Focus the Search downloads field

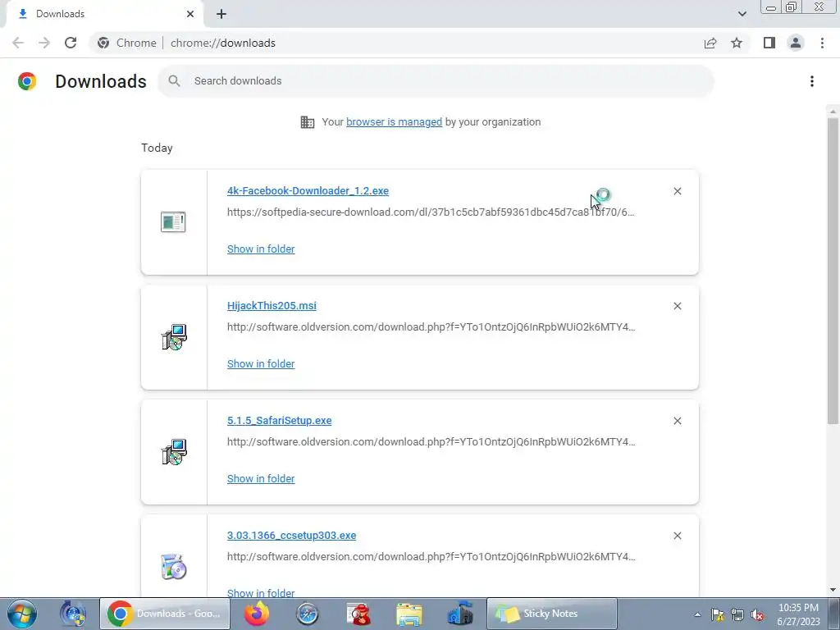(436, 81)
